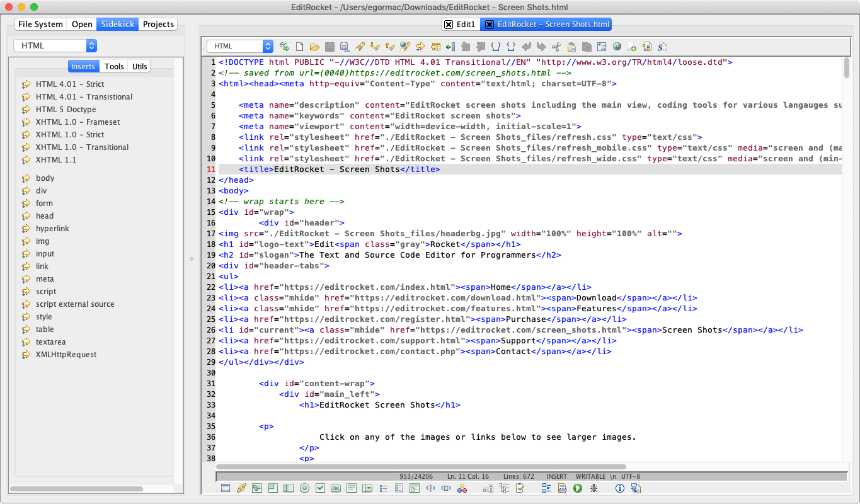Click the open folder toolbar icon
The width and height of the screenshot is (860, 504).
[x=314, y=47]
